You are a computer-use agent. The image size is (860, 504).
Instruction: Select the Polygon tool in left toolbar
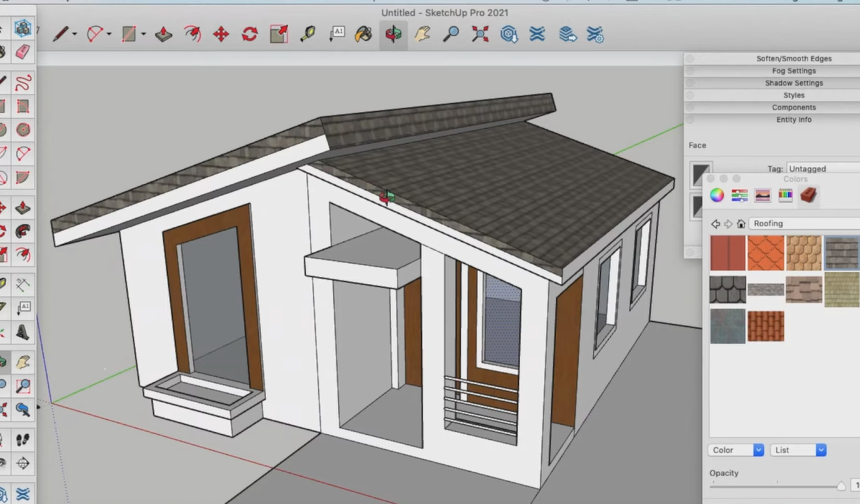pyautogui.click(x=23, y=130)
